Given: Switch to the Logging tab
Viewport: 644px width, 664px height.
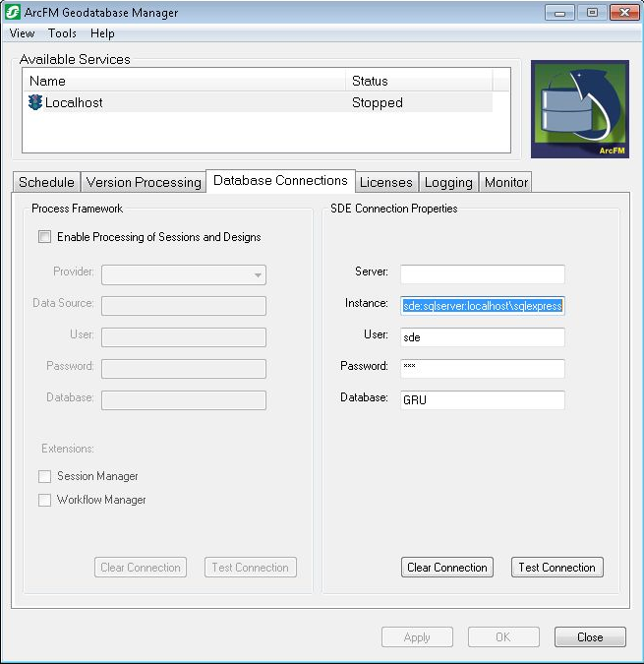Looking at the screenshot, I should click(x=448, y=182).
